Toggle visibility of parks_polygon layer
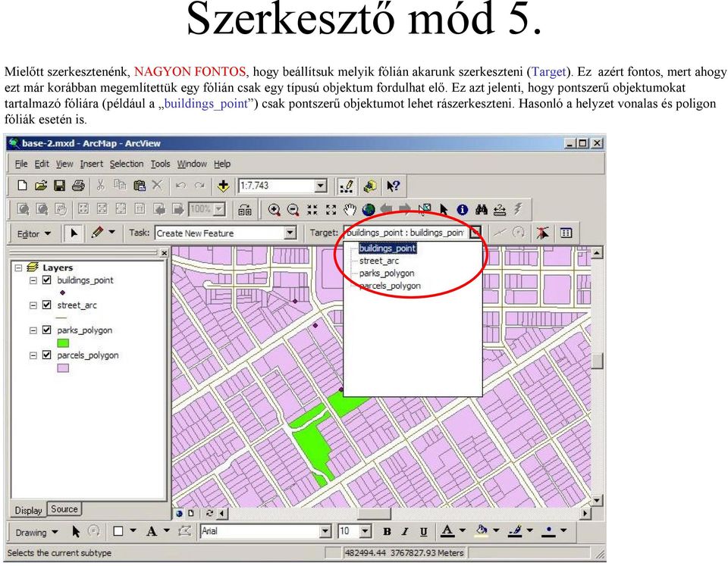 [46, 330]
